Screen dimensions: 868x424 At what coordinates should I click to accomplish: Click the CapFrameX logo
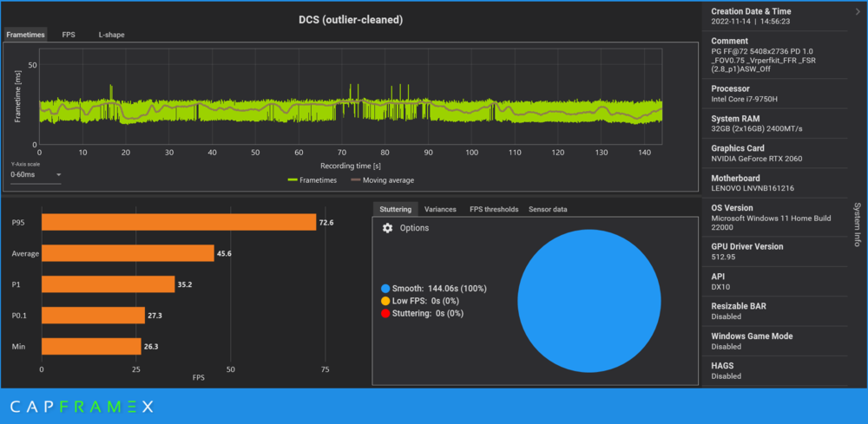(82, 408)
